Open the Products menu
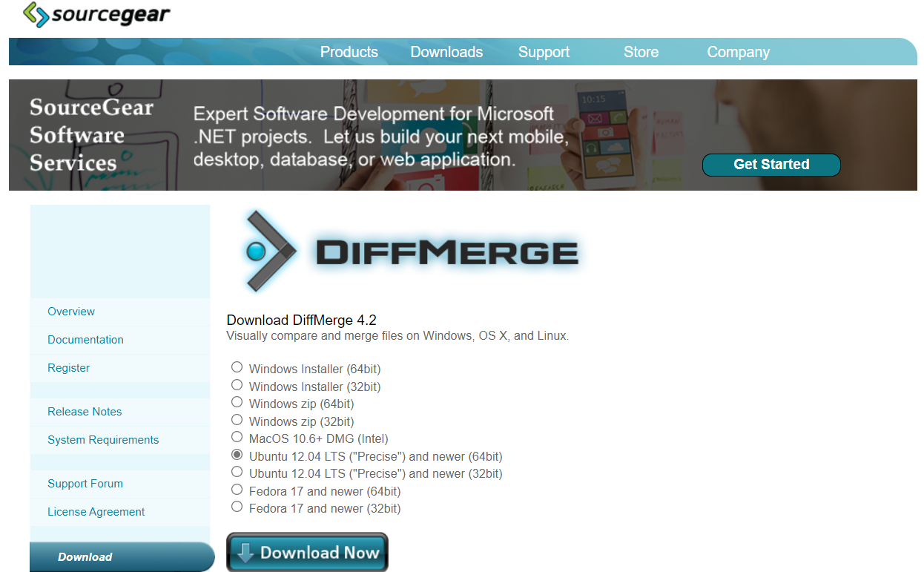Viewport: 924px width, 572px height. click(349, 52)
